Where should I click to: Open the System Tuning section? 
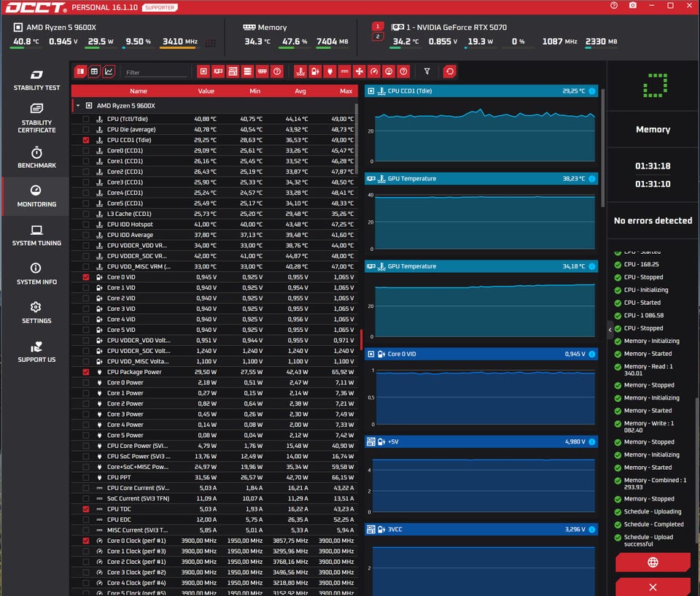click(36, 236)
